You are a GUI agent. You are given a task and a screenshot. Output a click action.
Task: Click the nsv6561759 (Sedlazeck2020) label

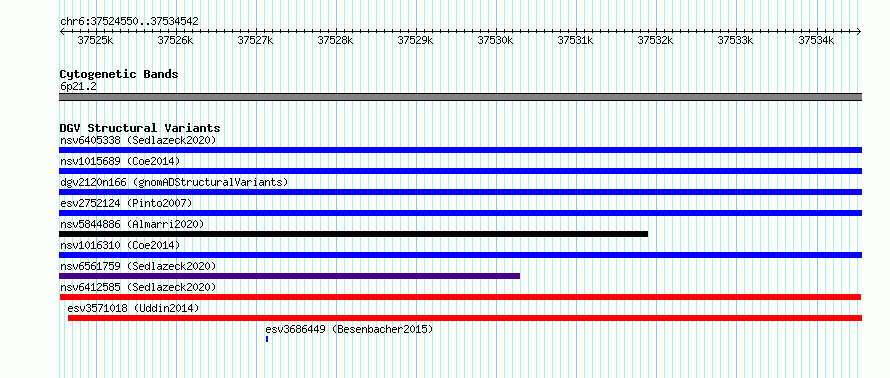click(138, 266)
